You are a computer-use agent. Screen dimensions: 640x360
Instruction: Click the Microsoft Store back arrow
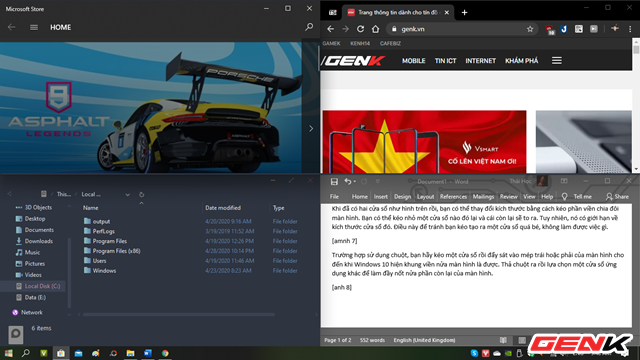11,27
